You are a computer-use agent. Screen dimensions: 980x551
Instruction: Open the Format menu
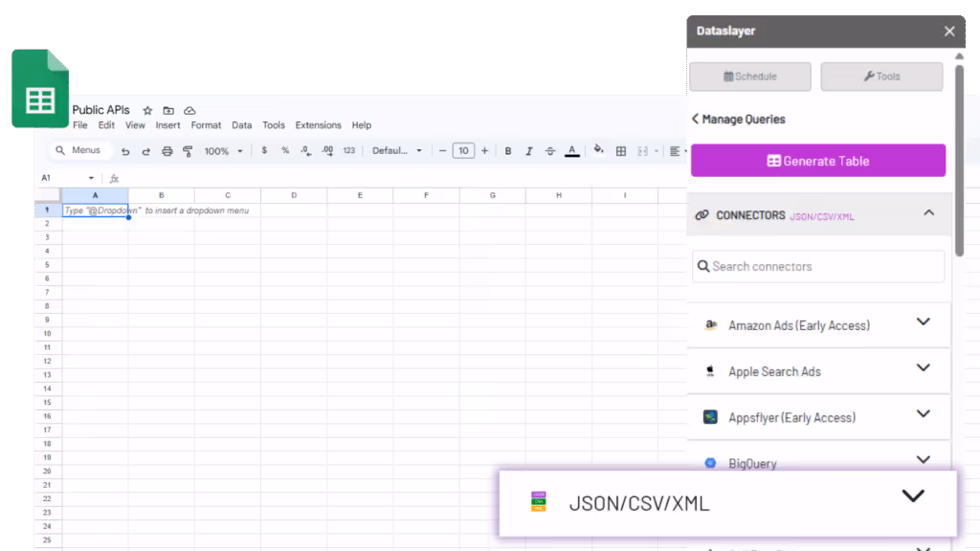click(206, 124)
